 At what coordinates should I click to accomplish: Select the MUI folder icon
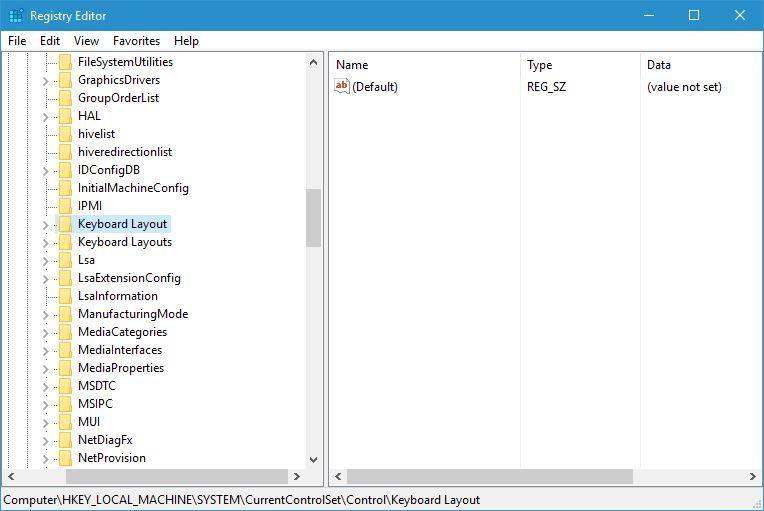pos(65,423)
